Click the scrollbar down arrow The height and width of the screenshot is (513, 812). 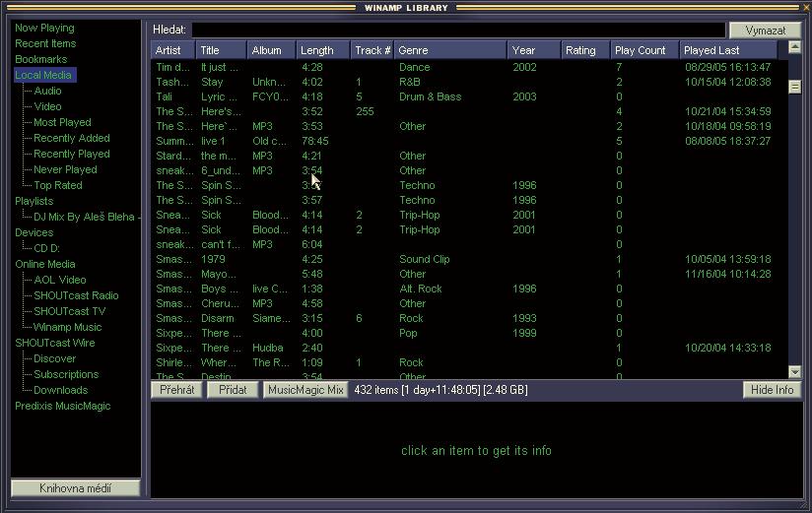[x=794, y=371]
